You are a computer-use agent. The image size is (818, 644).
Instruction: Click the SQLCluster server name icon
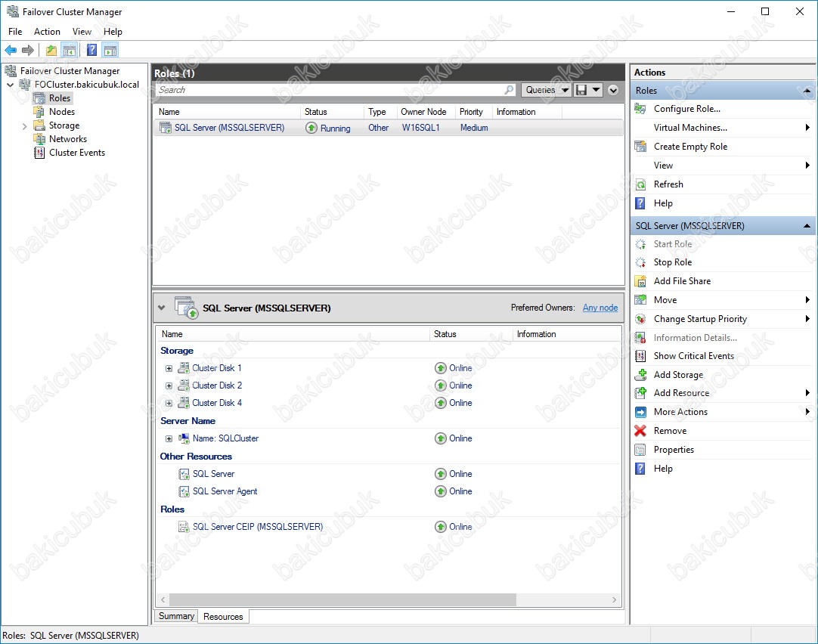click(x=184, y=438)
